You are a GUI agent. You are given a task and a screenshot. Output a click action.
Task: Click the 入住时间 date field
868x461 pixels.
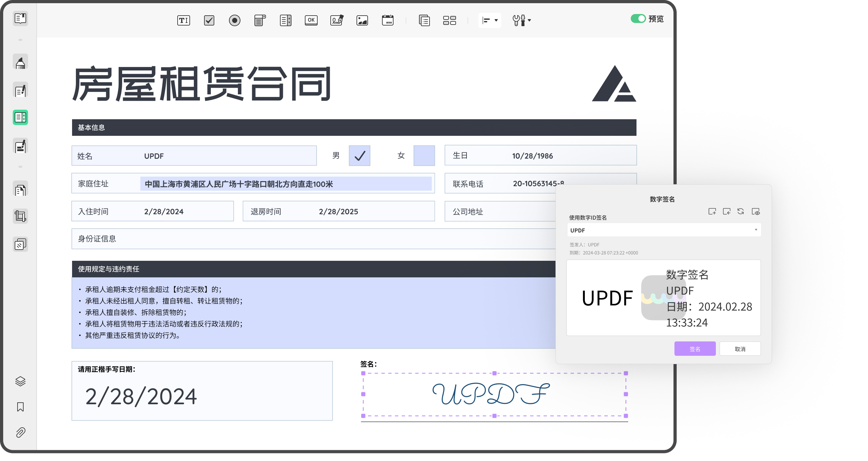pyautogui.click(x=153, y=211)
